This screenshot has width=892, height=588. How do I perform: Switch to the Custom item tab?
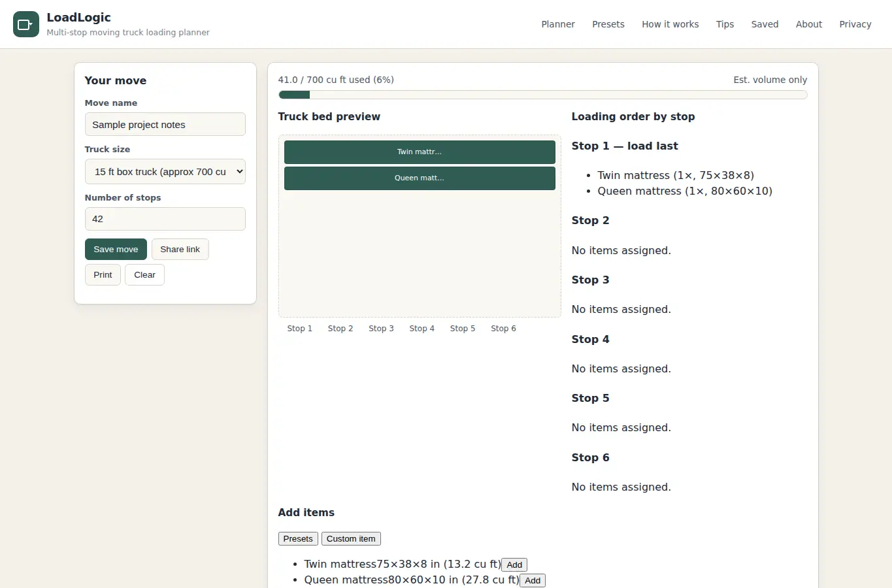tap(351, 539)
